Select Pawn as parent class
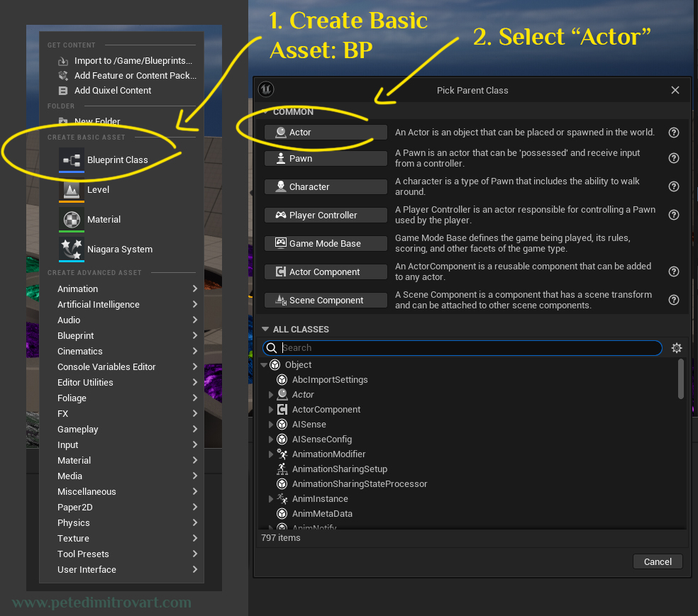The height and width of the screenshot is (616, 698). click(326, 158)
